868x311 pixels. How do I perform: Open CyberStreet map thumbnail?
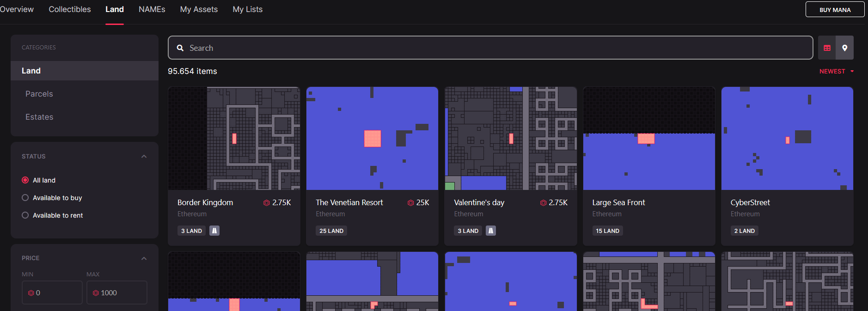(787, 138)
